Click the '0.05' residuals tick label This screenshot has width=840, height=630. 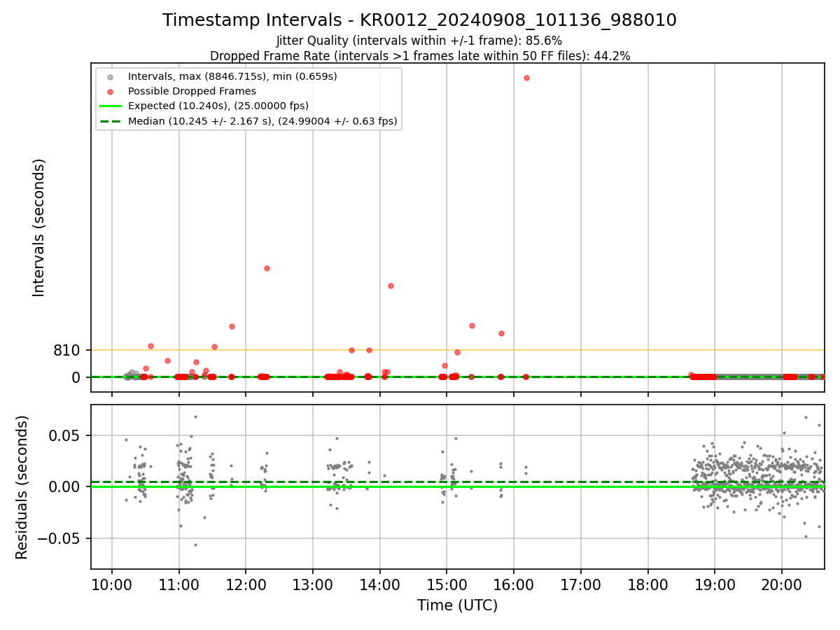pyautogui.click(x=64, y=435)
